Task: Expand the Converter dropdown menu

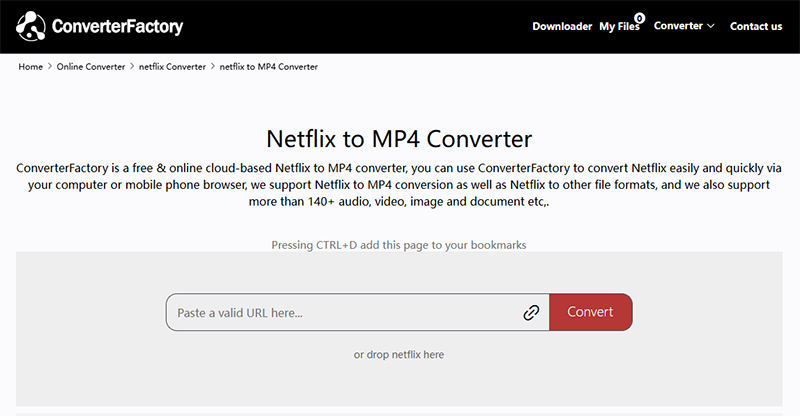Action: click(x=684, y=26)
